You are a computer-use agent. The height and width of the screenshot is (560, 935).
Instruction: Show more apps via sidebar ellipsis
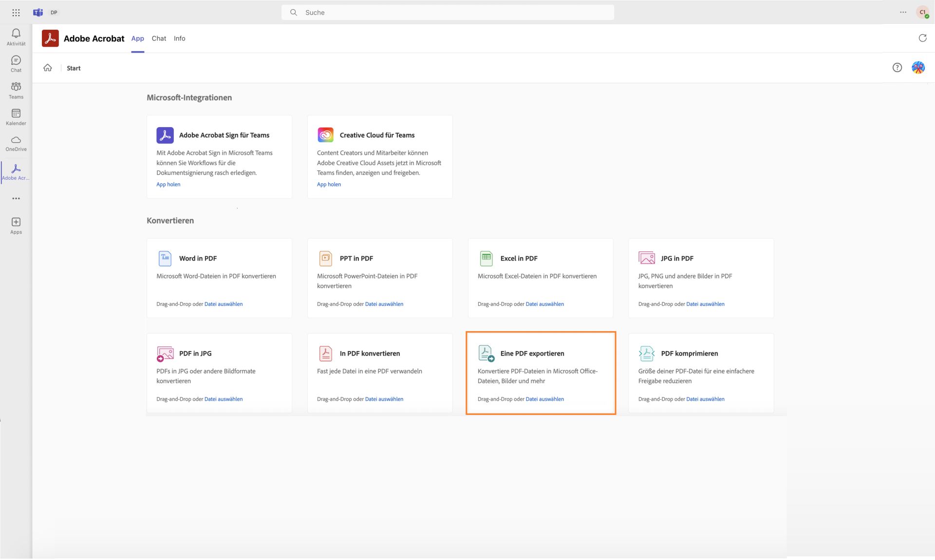pyautogui.click(x=16, y=199)
